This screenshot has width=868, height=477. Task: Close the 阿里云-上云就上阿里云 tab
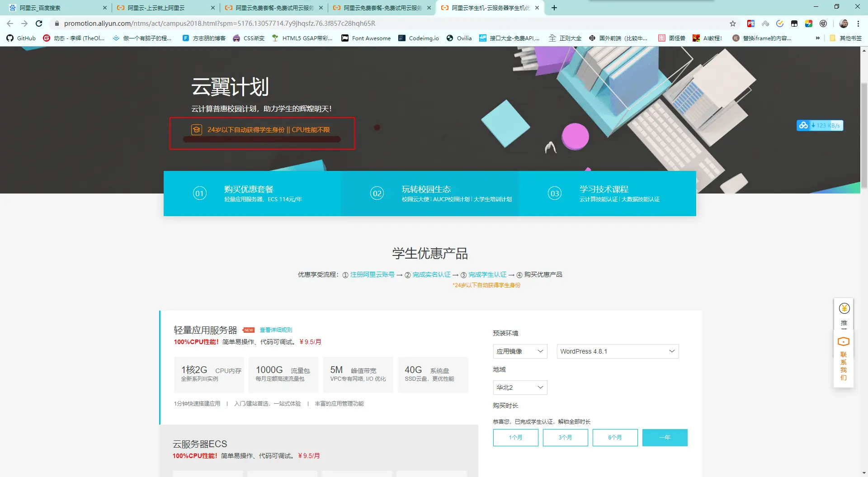click(x=213, y=8)
